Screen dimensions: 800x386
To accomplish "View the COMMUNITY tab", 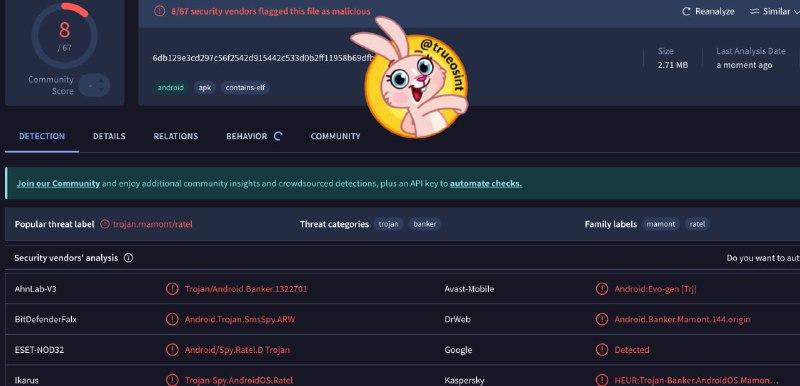I will pos(335,136).
